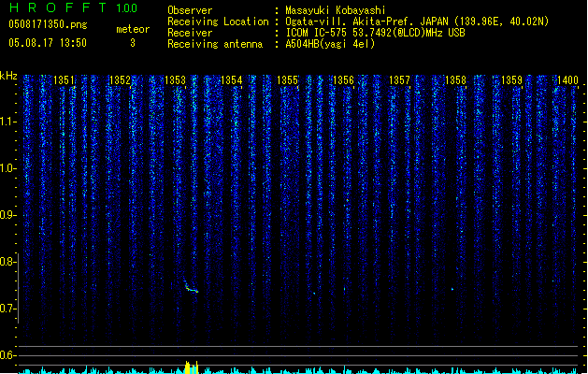Click the curved meteor echo trace near 1353
Image resolution: width=588 pixels, height=374 pixels.
click(190, 287)
